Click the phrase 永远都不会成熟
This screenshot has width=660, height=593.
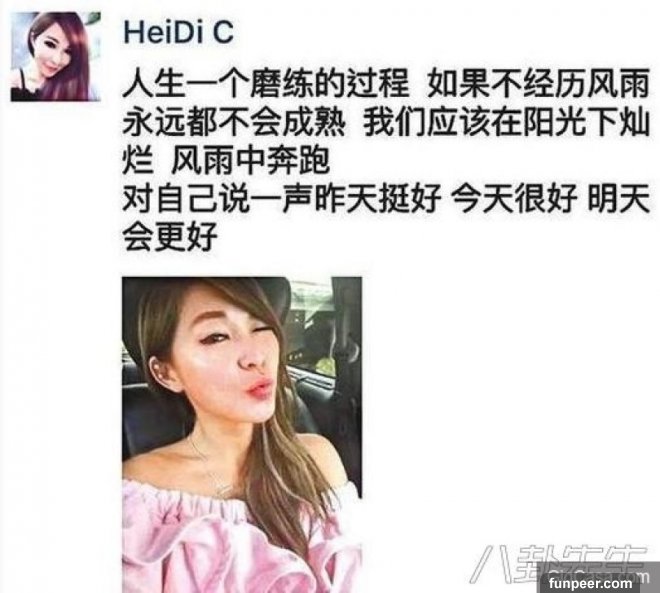coord(234,122)
